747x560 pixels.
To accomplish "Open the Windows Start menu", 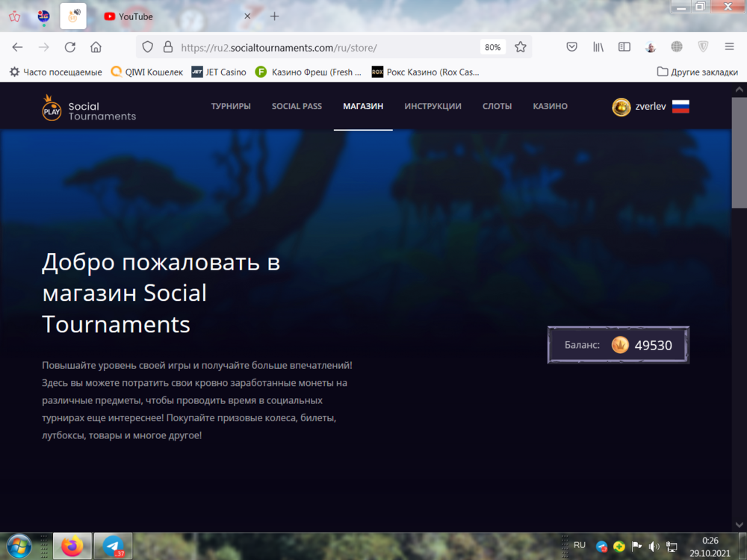I will pyautogui.click(x=19, y=546).
